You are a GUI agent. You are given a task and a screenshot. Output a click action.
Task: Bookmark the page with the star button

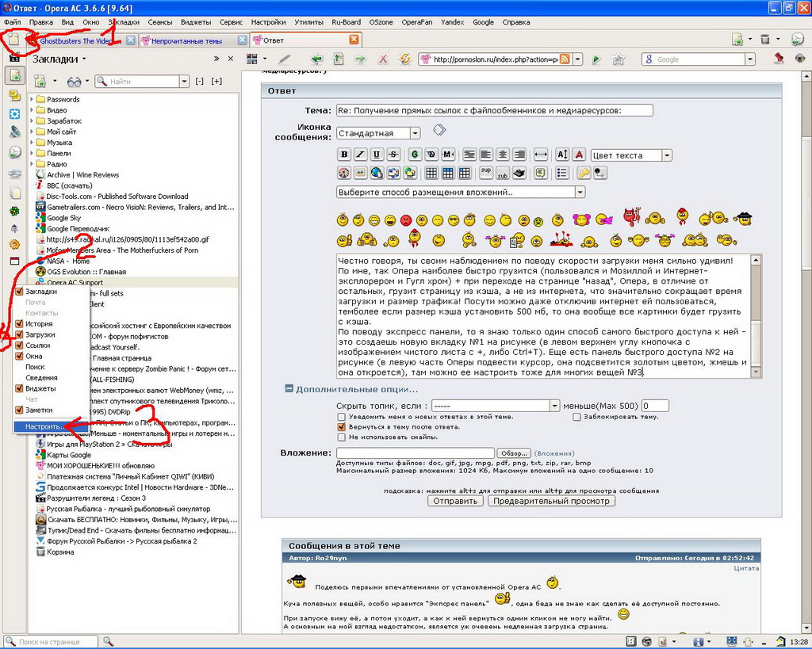pos(619,59)
